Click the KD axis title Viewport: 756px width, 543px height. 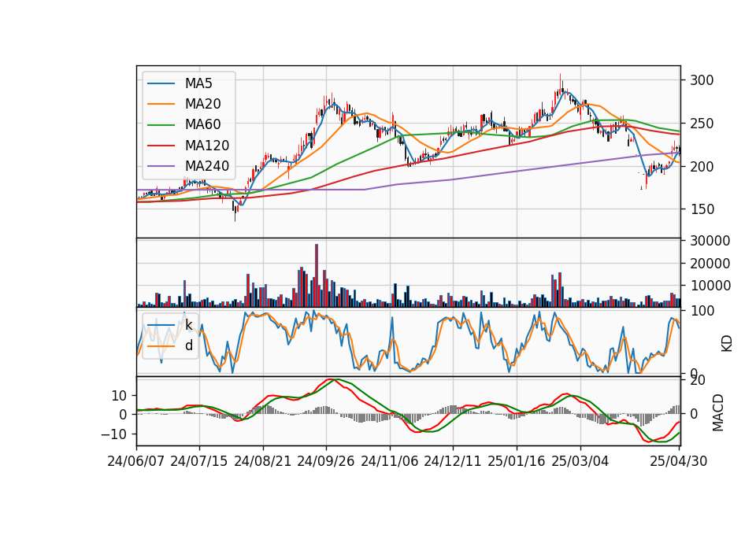(x=727, y=343)
